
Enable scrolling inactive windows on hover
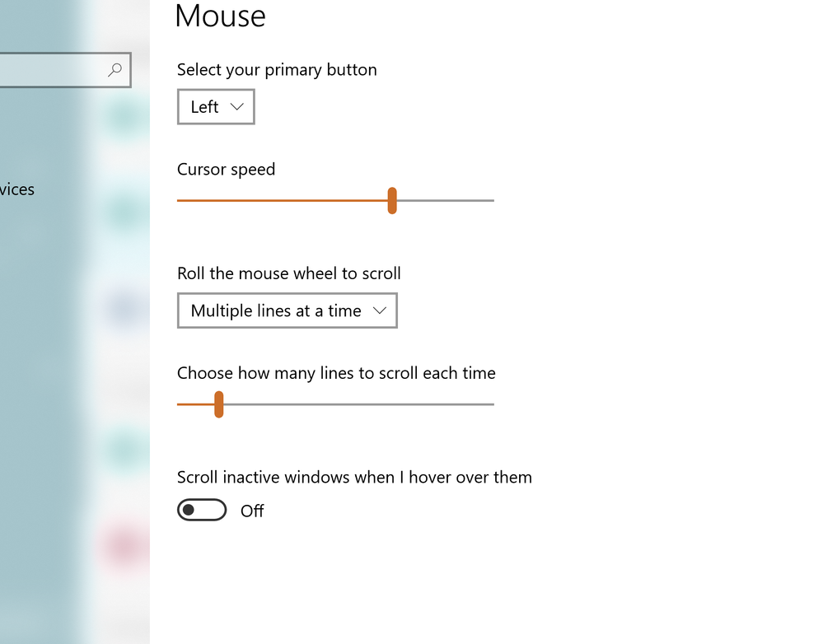(202, 511)
